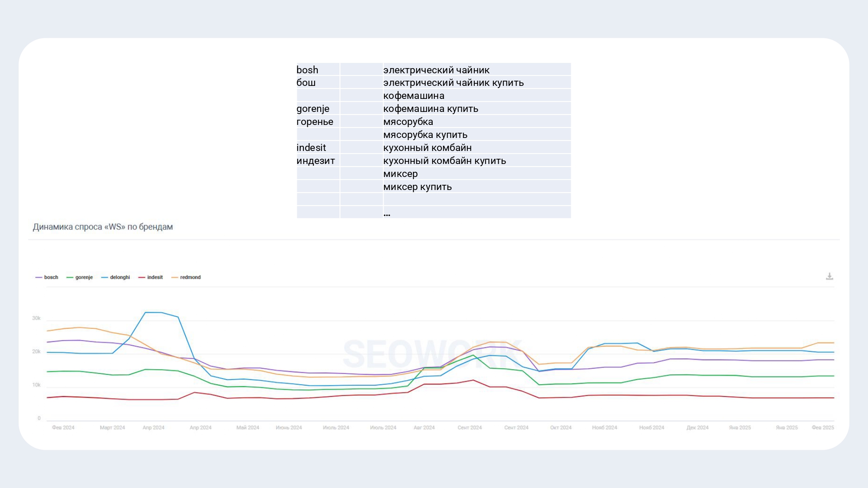This screenshot has width=868, height=488.
Task: Click the 'мясорубка' cell
Action: click(x=477, y=121)
